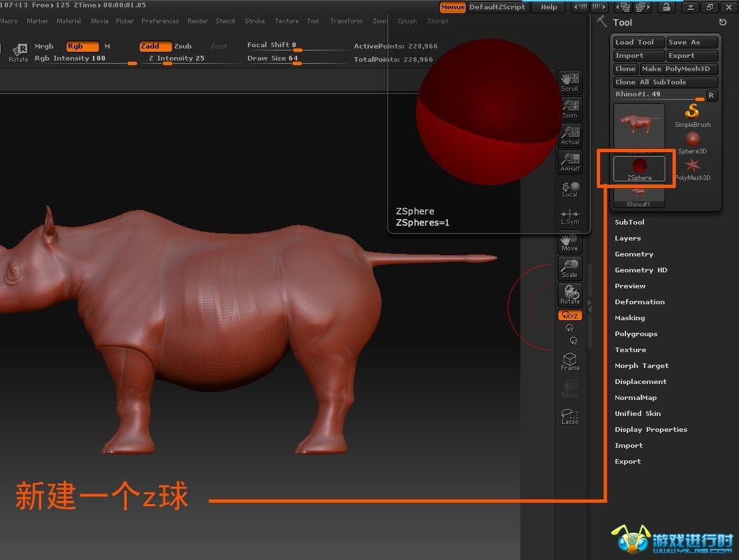This screenshot has width=739, height=560.
Task: Toggle Local transformations button
Action: pos(570,189)
